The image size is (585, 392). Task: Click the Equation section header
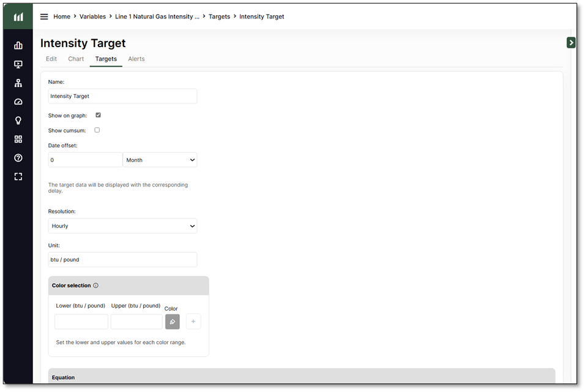click(302, 375)
